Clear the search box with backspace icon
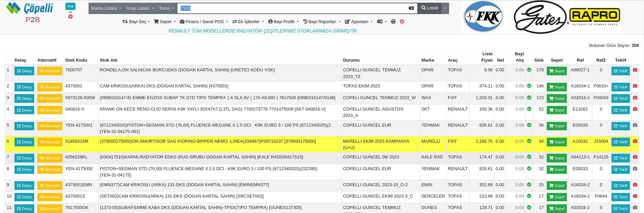644x213 pixels. [411, 8]
